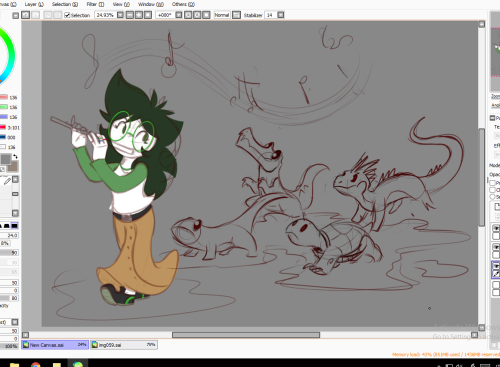Open the Layer menu

(34, 4)
